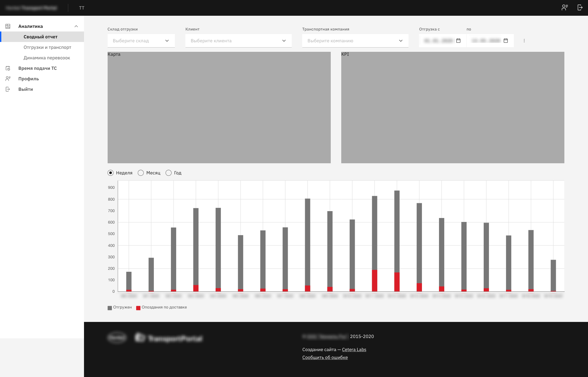
Task: Select the Месяц radio button
Action: click(141, 173)
